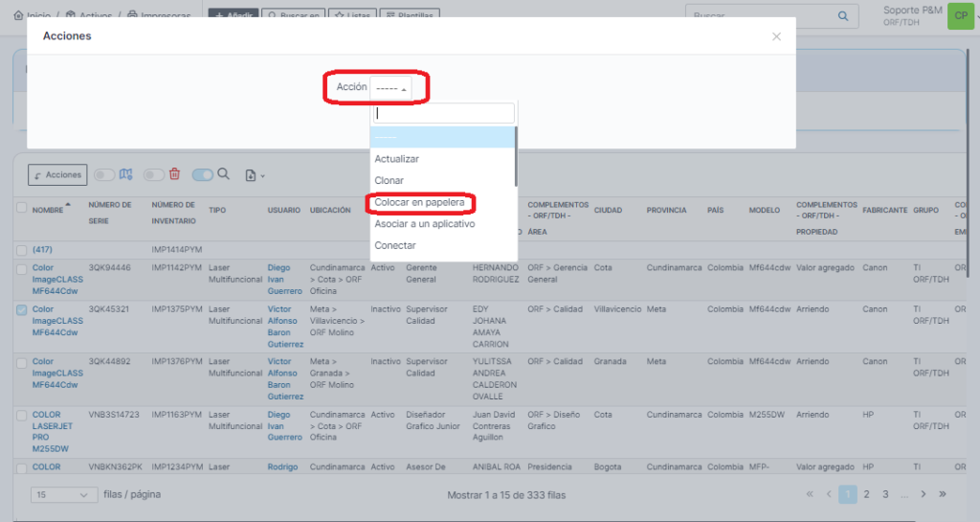980x522 pixels.
Task: Click the top search magnifier icon
Action: [x=843, y=16]
